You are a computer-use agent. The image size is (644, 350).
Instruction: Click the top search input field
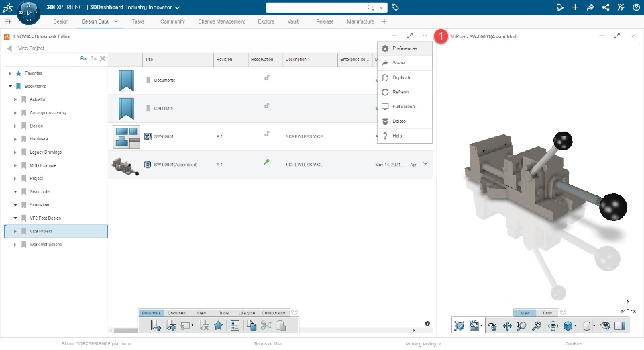pos(317,7)
